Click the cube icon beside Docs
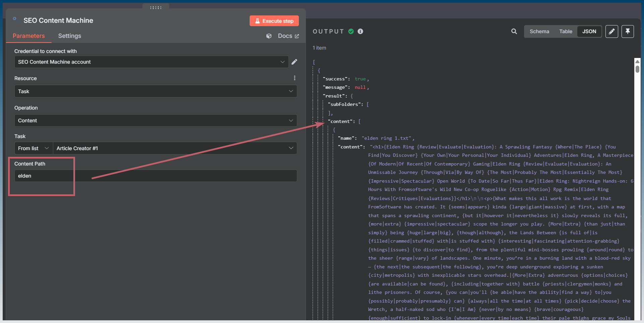 pyautogui.click(x=269, y=36)
